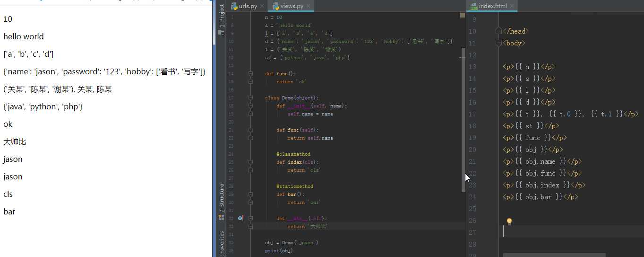The image size is (644, 257).
Task: Click the override gutter icon at line 32
Action: (241, 218)
